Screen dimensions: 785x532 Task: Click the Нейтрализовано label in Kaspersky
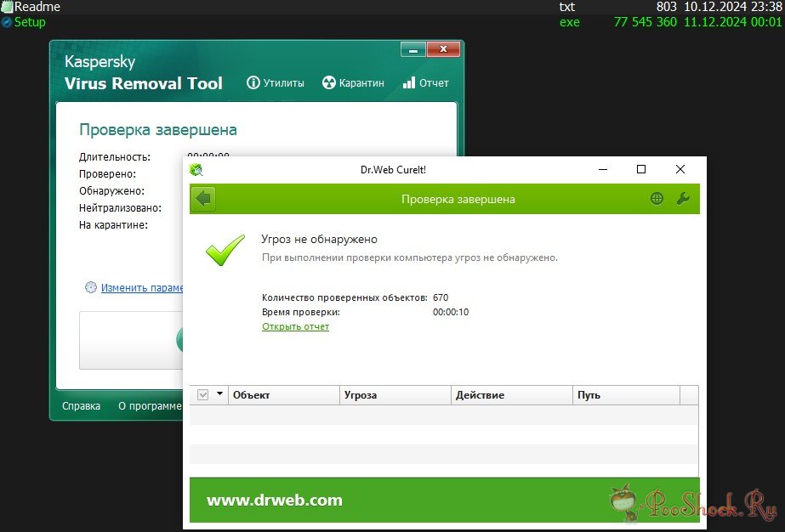pos(120,207)
